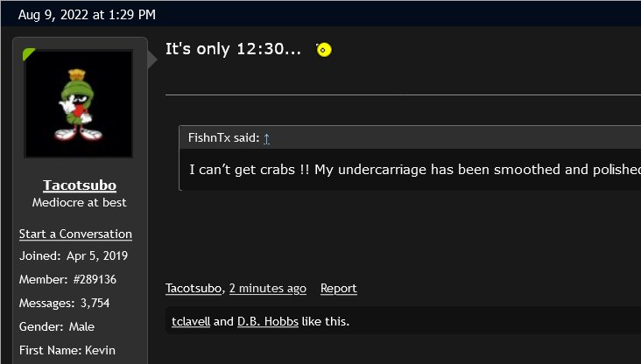Click the green online status indicator on the avatar
This screenshot has width=641, height=364.
click(x=29, y=54)
